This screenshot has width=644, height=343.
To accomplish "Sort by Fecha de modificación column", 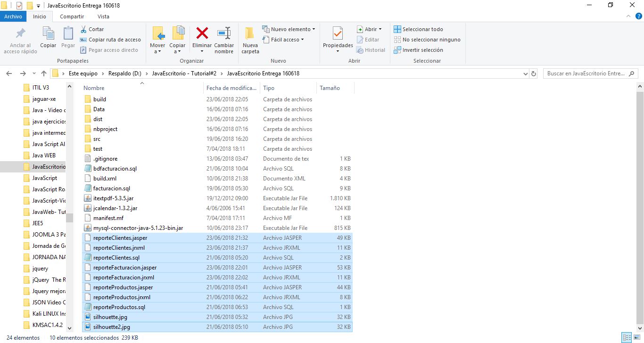I will coord(232,88).
